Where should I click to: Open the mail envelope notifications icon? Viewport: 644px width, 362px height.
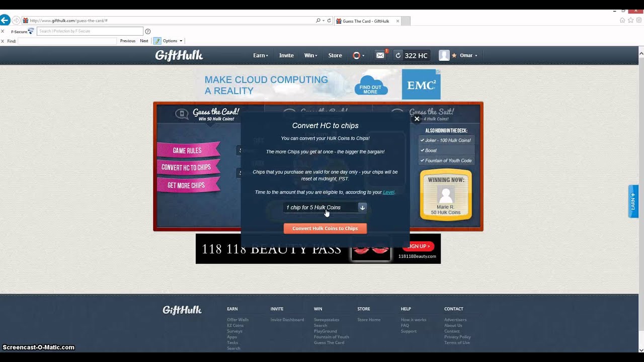[x=380, y=55]
